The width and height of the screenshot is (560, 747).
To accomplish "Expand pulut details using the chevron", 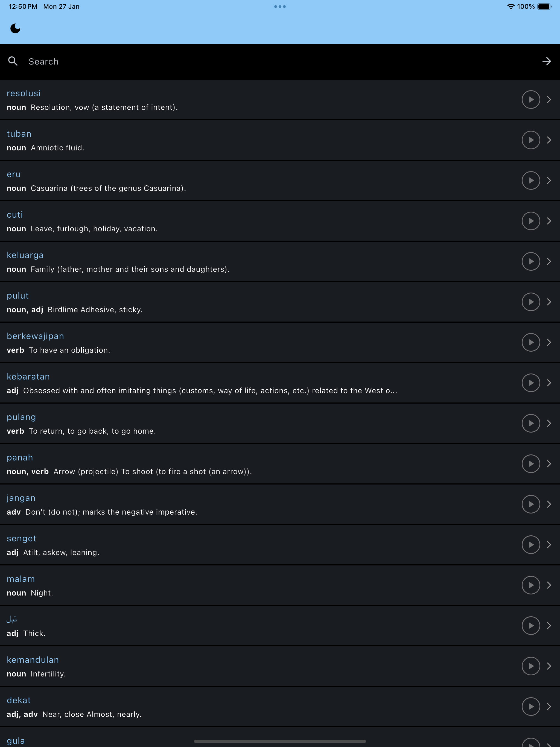I will point(549,302).
